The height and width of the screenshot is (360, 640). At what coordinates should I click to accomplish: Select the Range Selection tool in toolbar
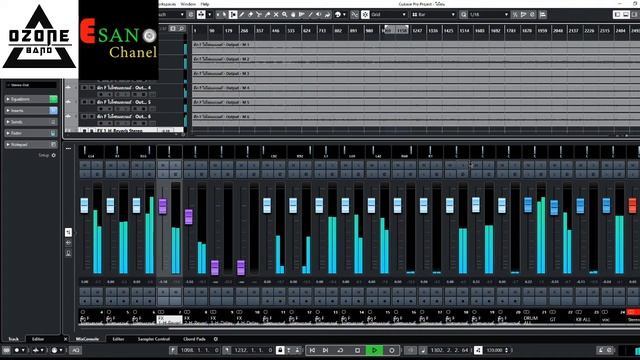(233, 14)
